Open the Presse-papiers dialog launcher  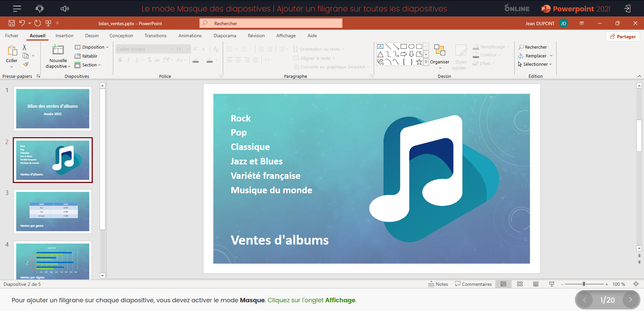(39, 76)
